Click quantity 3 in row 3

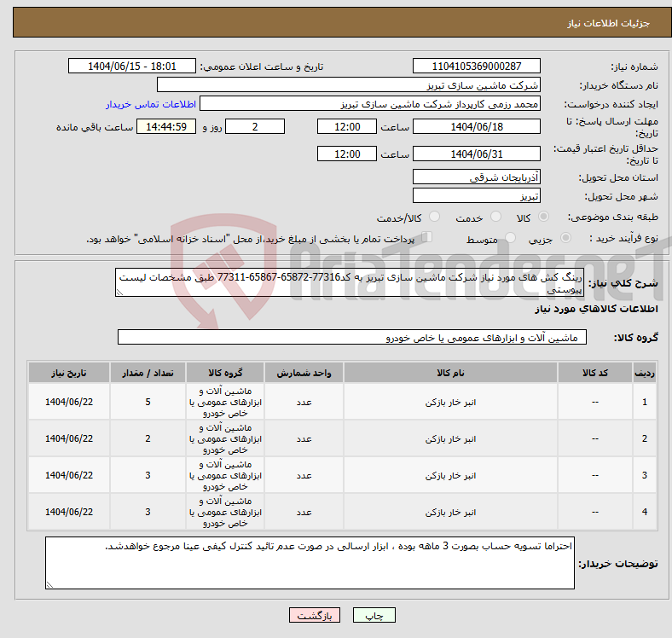pyautogui.click(x=148, y=475)
